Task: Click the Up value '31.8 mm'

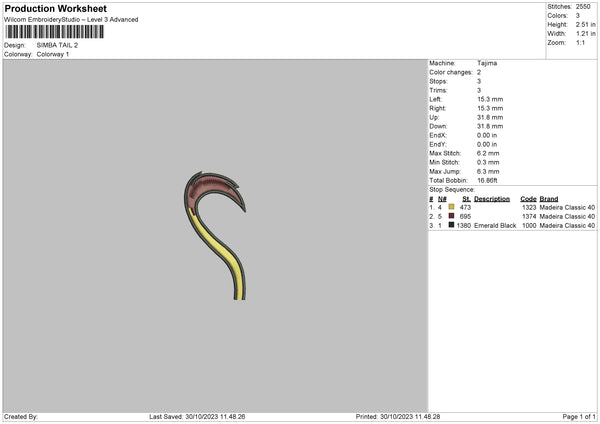Action: [490, 117]
